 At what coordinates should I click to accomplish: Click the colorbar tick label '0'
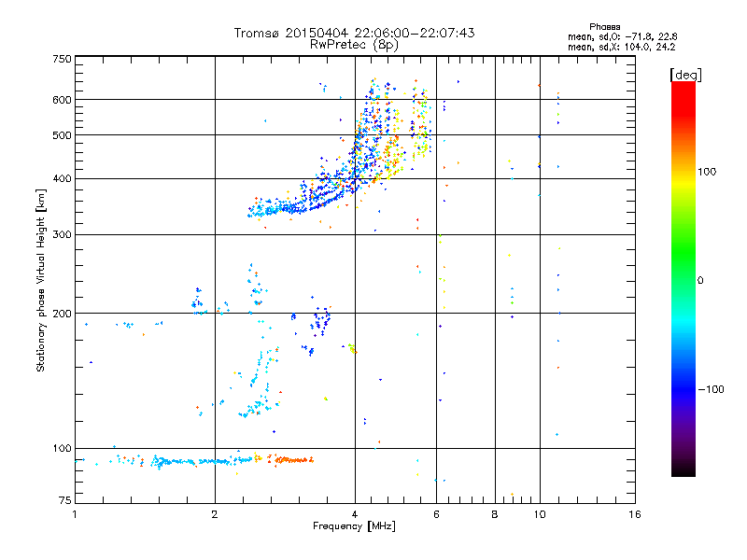point(700,281)
